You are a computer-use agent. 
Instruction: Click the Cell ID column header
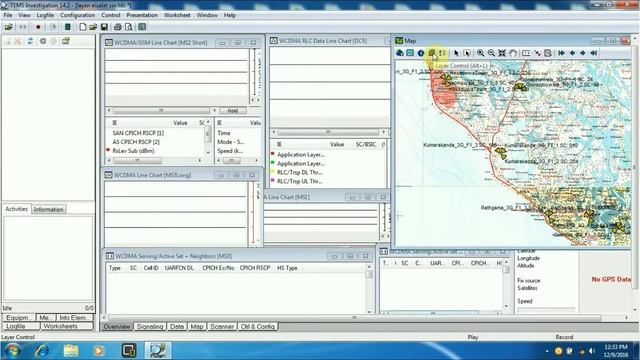[151, 268]
